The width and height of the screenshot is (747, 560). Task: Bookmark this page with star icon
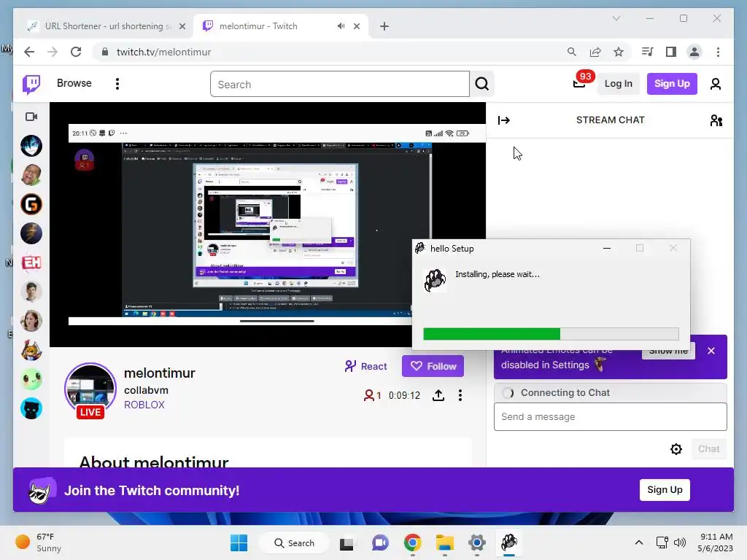click(x=619, y=52)
